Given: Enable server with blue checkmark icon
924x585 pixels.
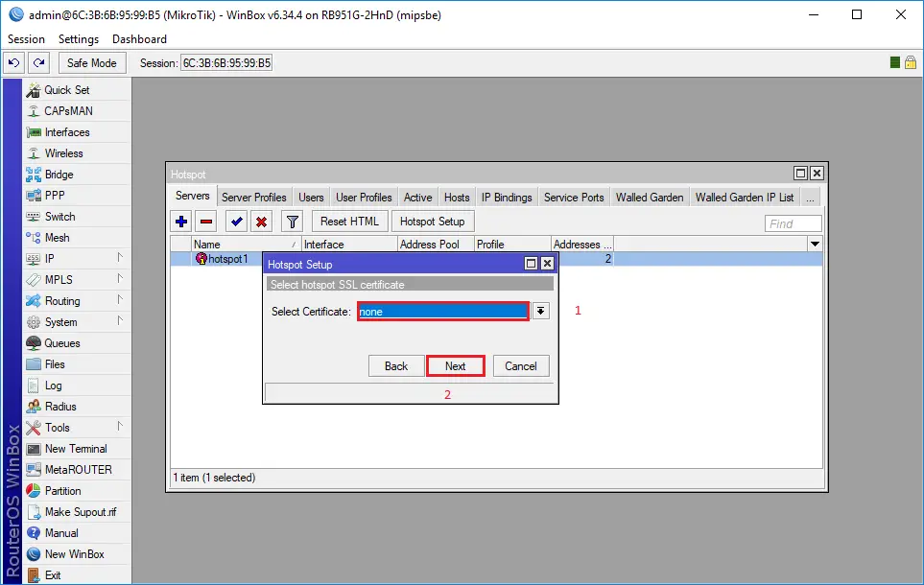Looking at the screenshot, I should [237, 222].
